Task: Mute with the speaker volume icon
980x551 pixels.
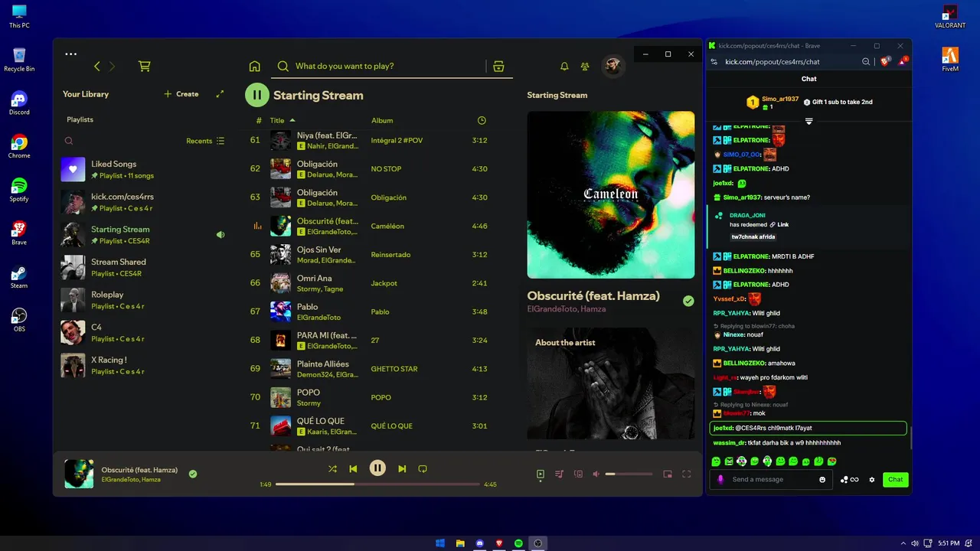Action: pyautogui.click(x=596, y=474)
